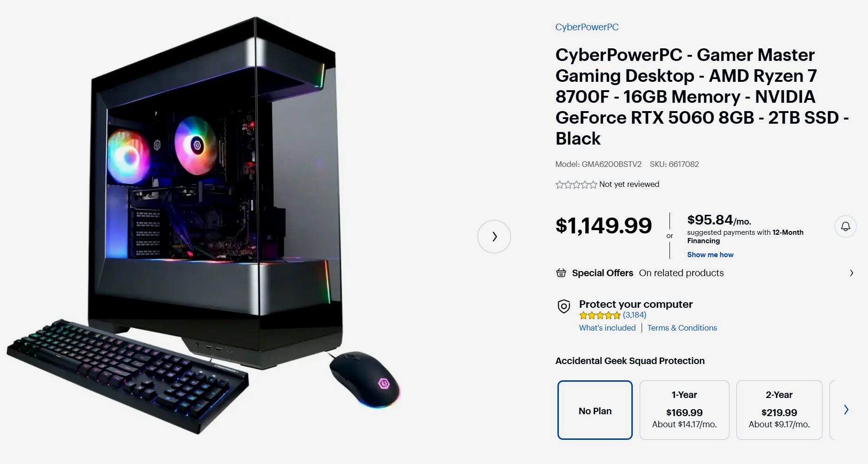This screenshot has height=464, width=868.
Task: Open Terms & Conditions link
Action: click(682, 328)
